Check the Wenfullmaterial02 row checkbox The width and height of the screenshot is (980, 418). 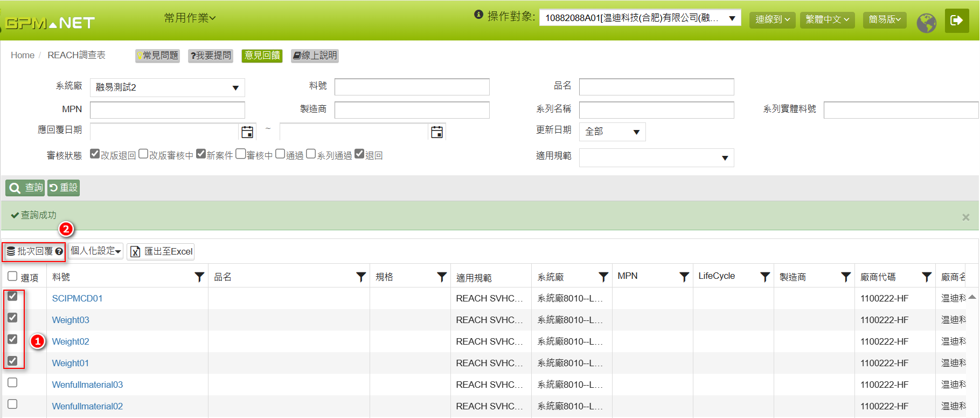pyautogui.click(x=12, y=404)
